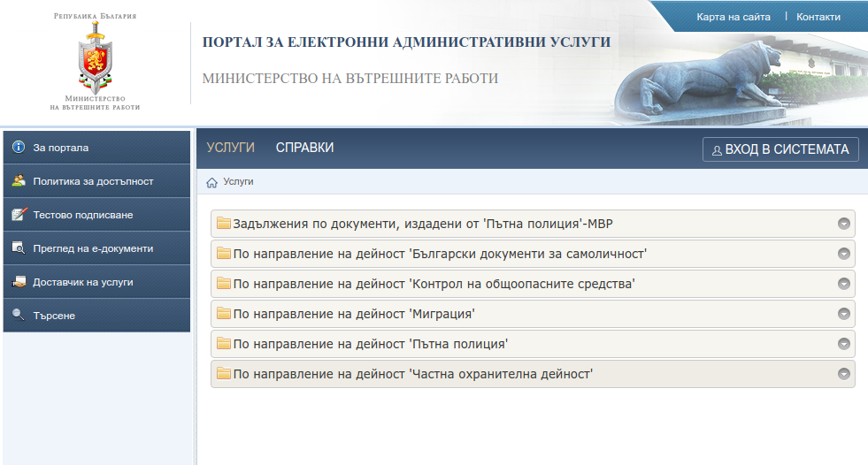Click the Политика за достъпност sidebar icon
This screenshot has height=465, width=868.
(x=19, y=180)
